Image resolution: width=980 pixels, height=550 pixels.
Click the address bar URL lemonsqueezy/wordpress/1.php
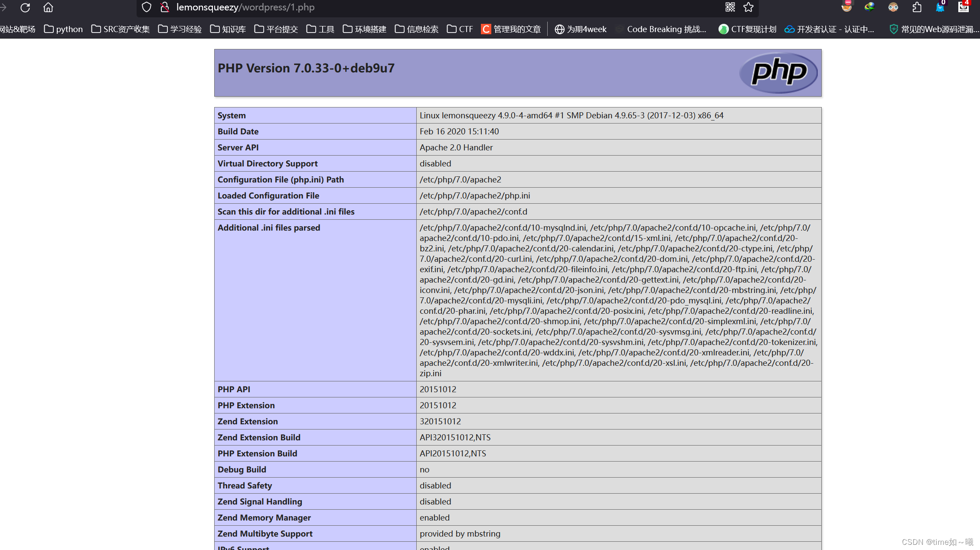pos(245,7)
